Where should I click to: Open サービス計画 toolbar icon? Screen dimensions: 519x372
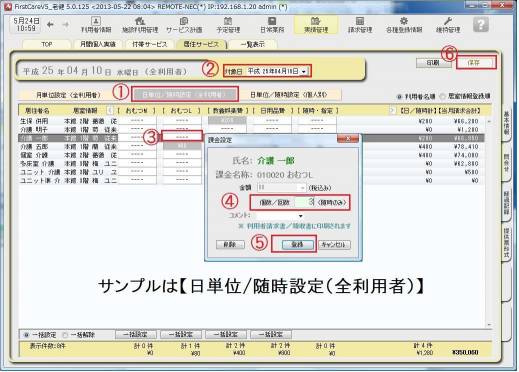pyautogui.click(x=184, y=25)
